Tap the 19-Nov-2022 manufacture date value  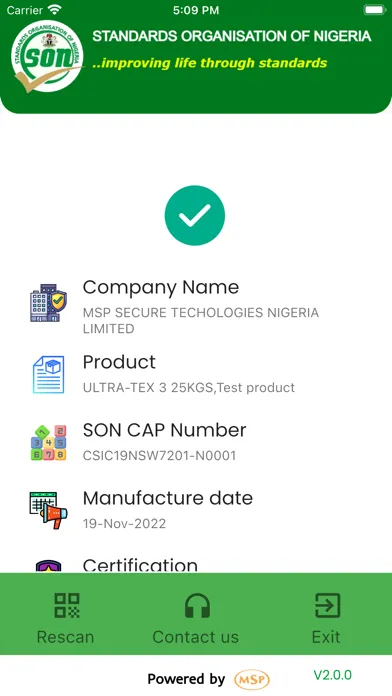[x=124, y=523]
